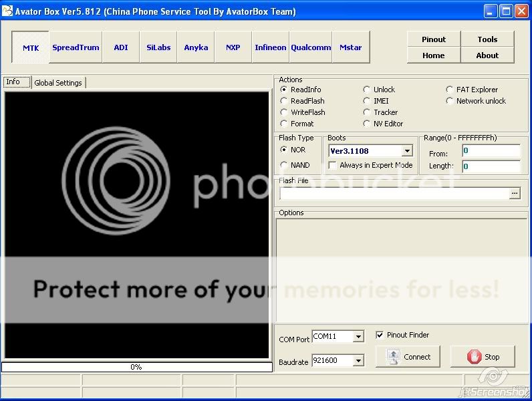Click the Connect button
Image resolution: width=532 pixels, height=401 pixels.
tap(408, 357)
